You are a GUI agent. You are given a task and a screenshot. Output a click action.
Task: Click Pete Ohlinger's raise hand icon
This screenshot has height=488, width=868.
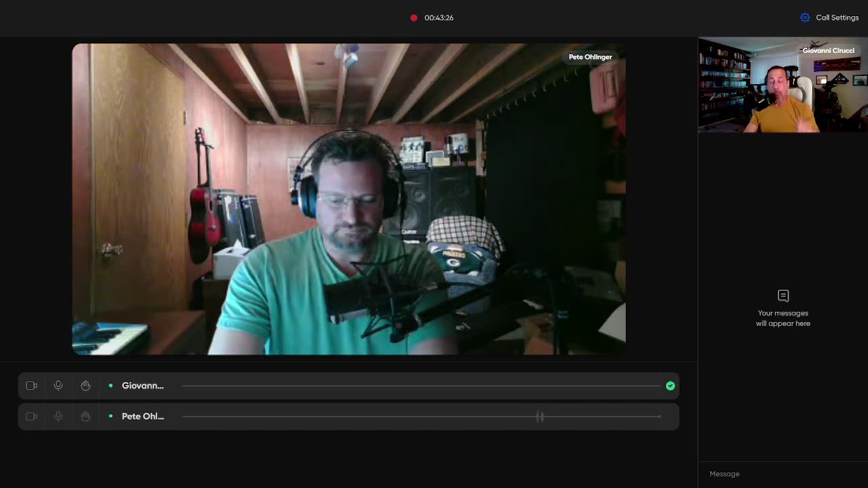(85, 416)
